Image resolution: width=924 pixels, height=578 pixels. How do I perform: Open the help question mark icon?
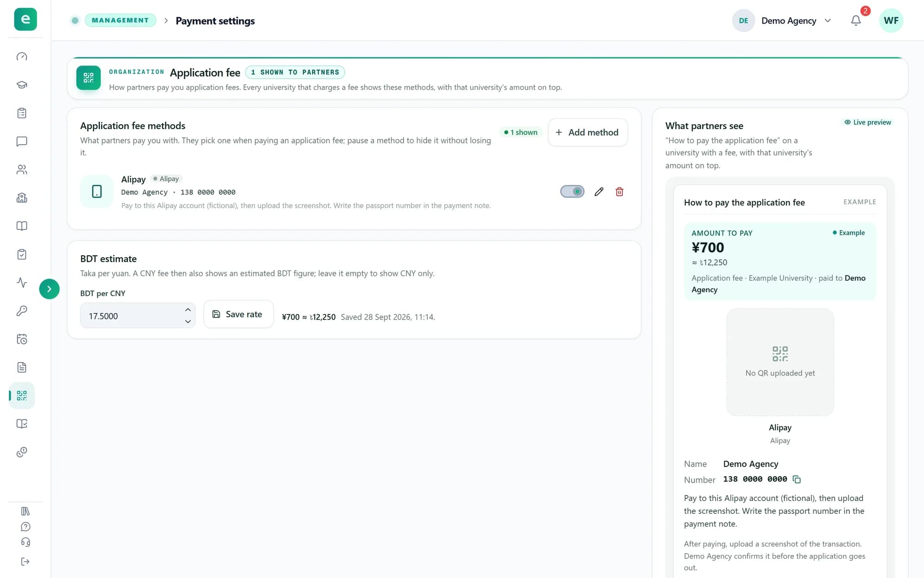click(25, 527)
